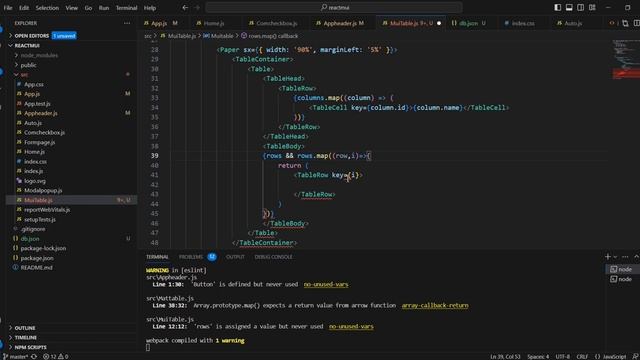Click unsaved dot on MuiTable.js tab
This screenshot has height=360, width=640.
[439, 23]
